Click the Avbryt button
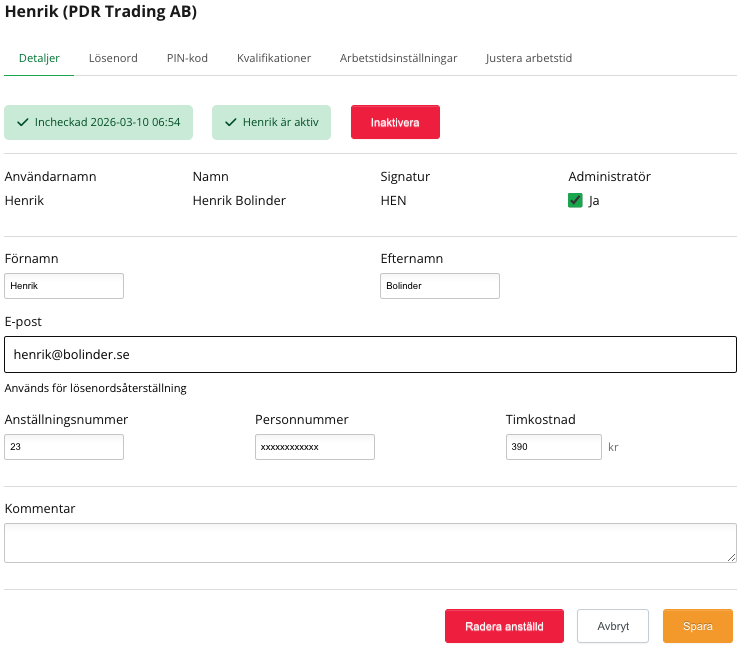The height and width of the screenshot is (651, 754). [613, 626]
